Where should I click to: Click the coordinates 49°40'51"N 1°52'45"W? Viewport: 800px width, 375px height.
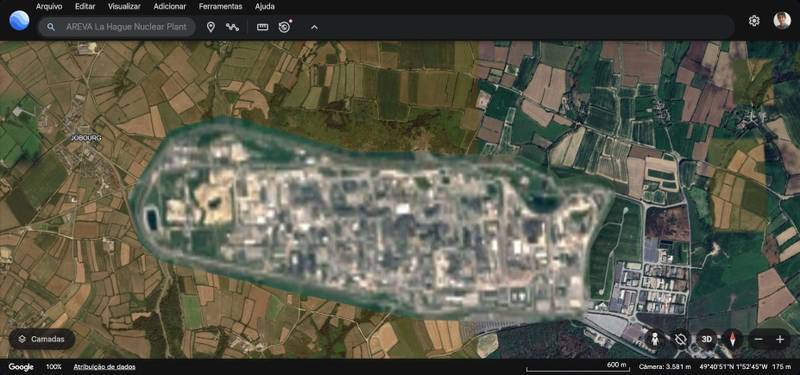click(x=732, y=367)
